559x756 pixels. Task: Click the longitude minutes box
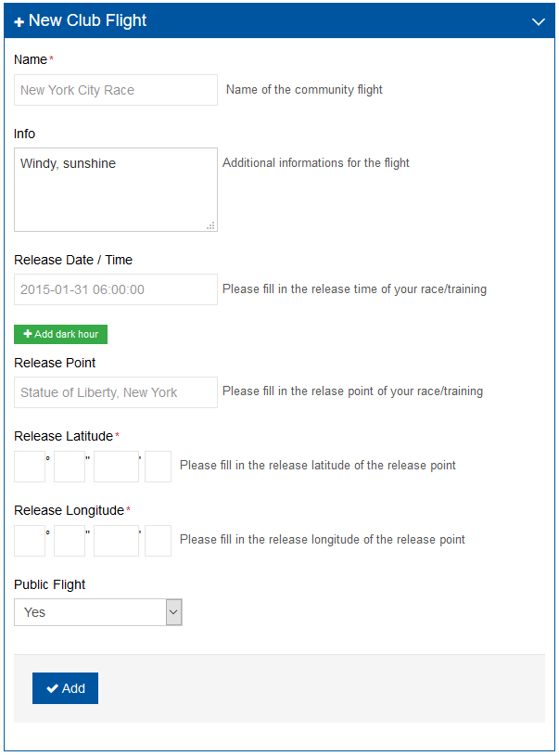(70, 541)
